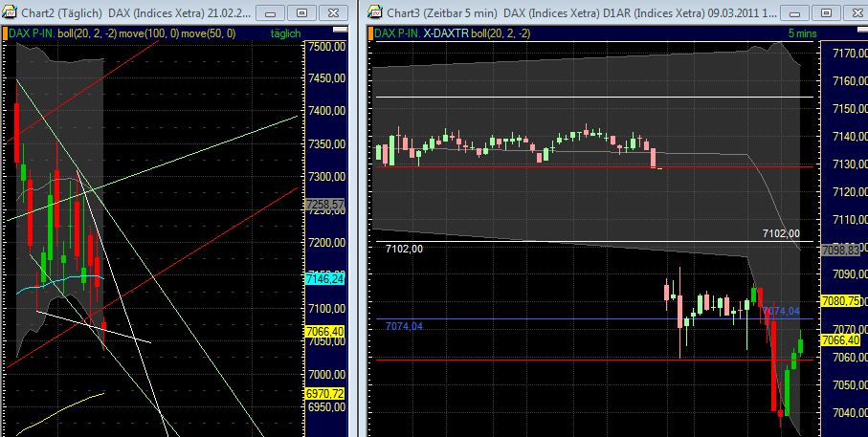Image resolution: width=868 pixels, height=437 pixels.
Task: Click the täglich timeframe label in Chart2
Action: [x=285, y=33]
